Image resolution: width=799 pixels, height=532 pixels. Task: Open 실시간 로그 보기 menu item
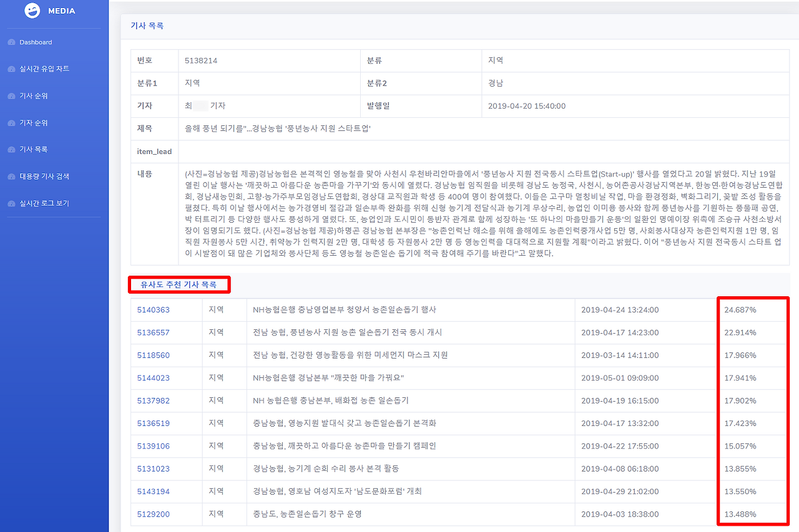pos(44,204)
